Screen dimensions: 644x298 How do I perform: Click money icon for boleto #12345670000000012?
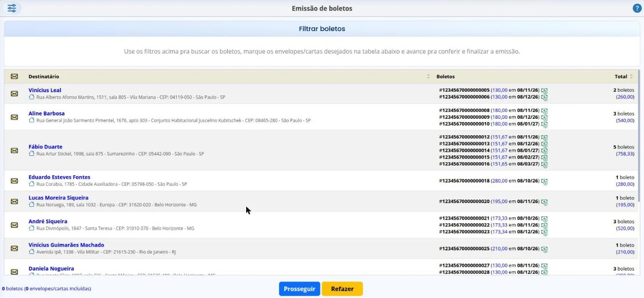pyautogui.click(x=545, y=138)
